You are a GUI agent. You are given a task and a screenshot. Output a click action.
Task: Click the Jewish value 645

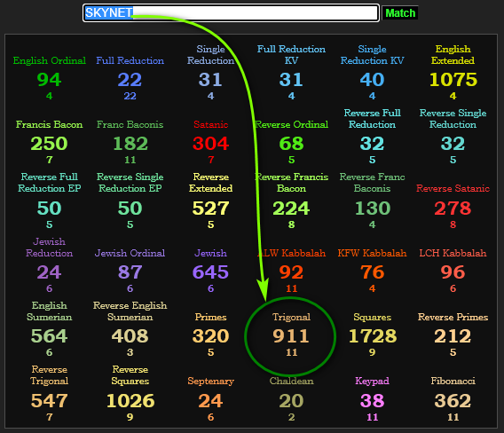[x=210, y=272]
